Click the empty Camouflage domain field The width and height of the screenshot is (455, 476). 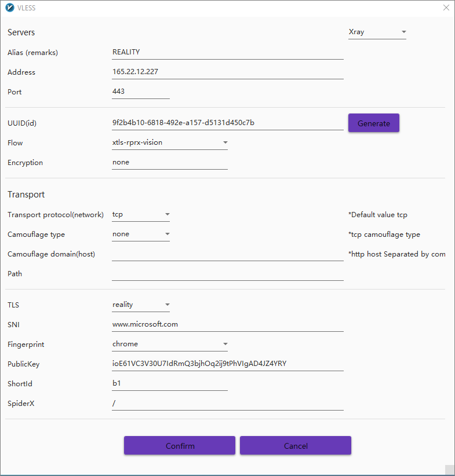[x=227, y=254]
